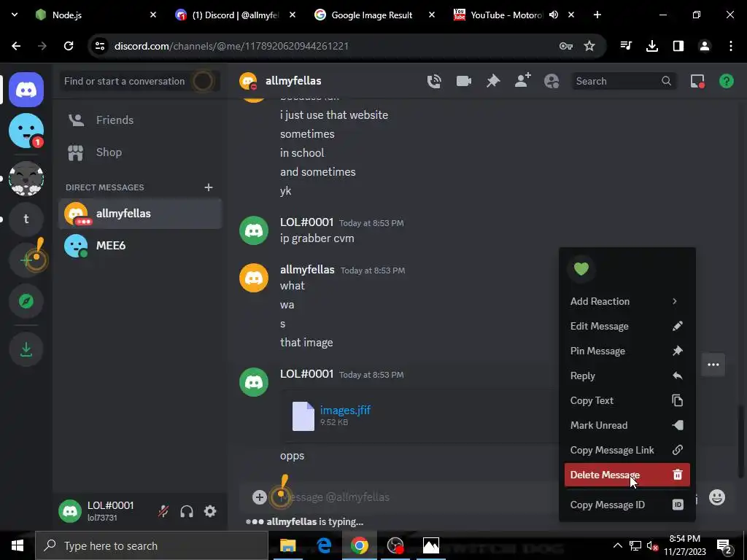Image resolution: width=747 pixels, height=560 pixels.
Task: Toggle microphone mute in user panel
Action: [163, 511]
